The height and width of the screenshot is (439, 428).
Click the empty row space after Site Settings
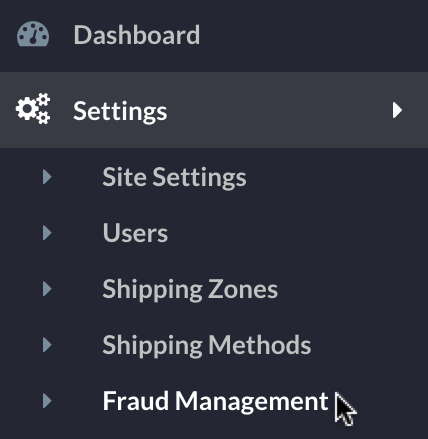337,177
